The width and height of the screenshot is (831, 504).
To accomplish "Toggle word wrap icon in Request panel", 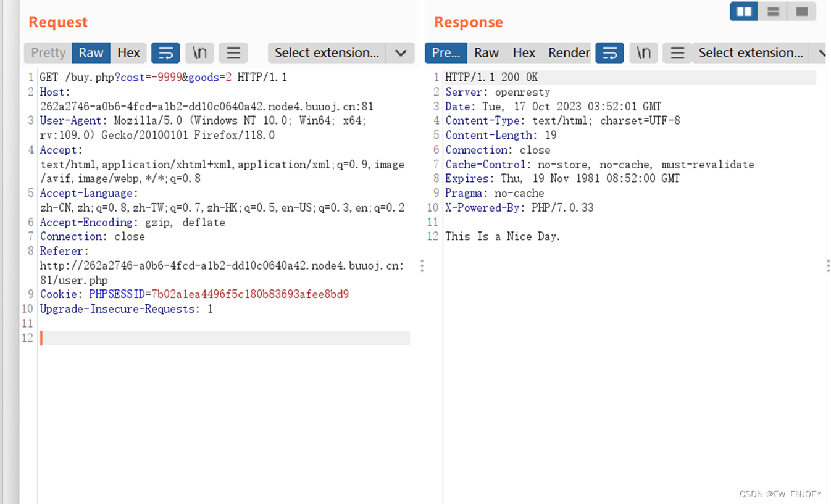I will 165,52.
